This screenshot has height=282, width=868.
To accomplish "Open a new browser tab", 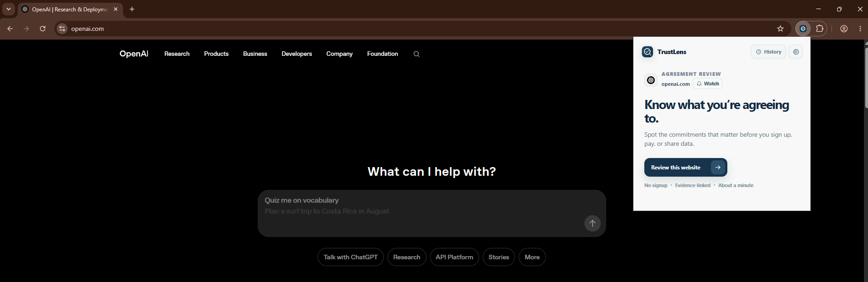I will pos(132,9).
